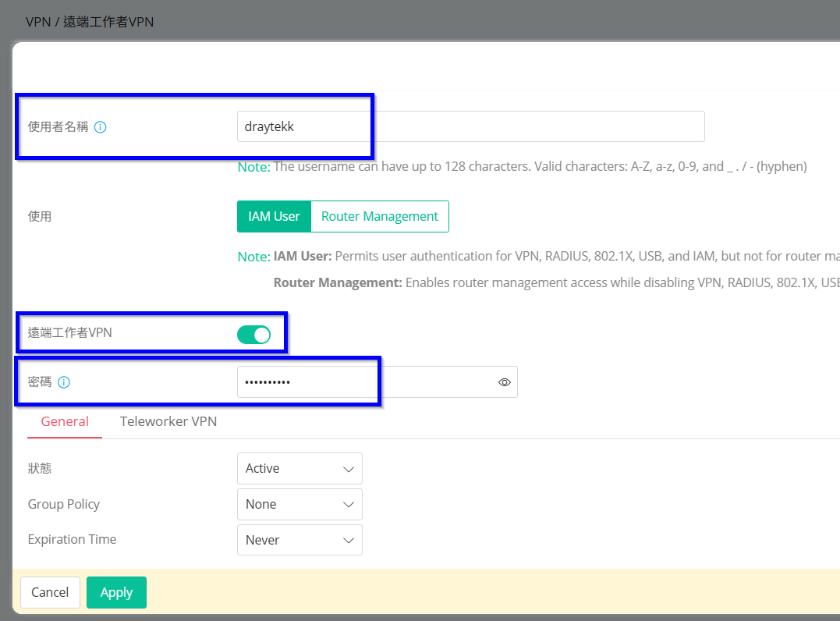The image size is (840, 621).
Task: Click into the masked password field
Action: [367, 382]
